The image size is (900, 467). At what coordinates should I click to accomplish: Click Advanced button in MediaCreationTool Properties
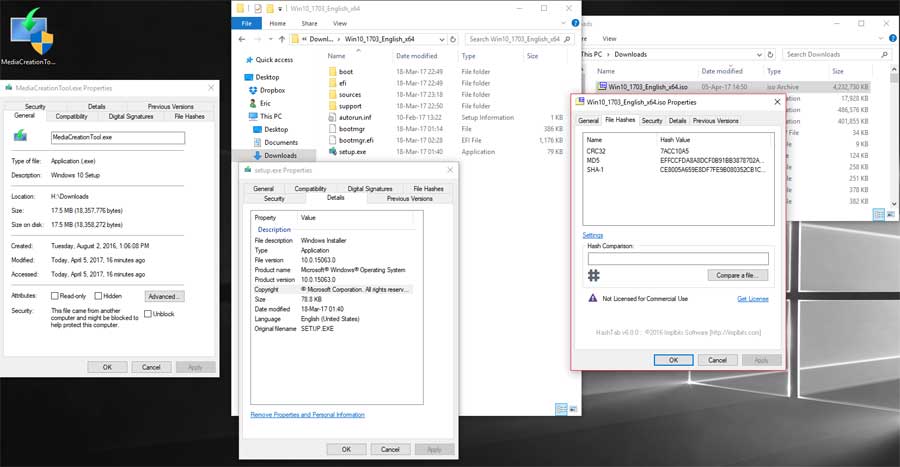pos(165,297)
